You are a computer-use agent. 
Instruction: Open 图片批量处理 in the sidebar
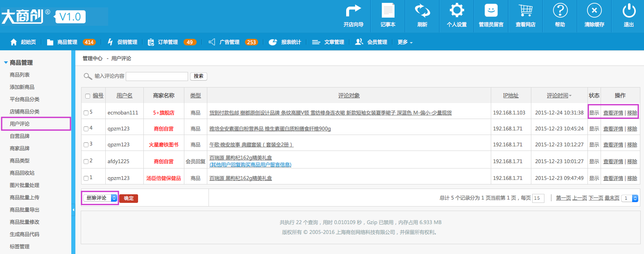[25, 185]
